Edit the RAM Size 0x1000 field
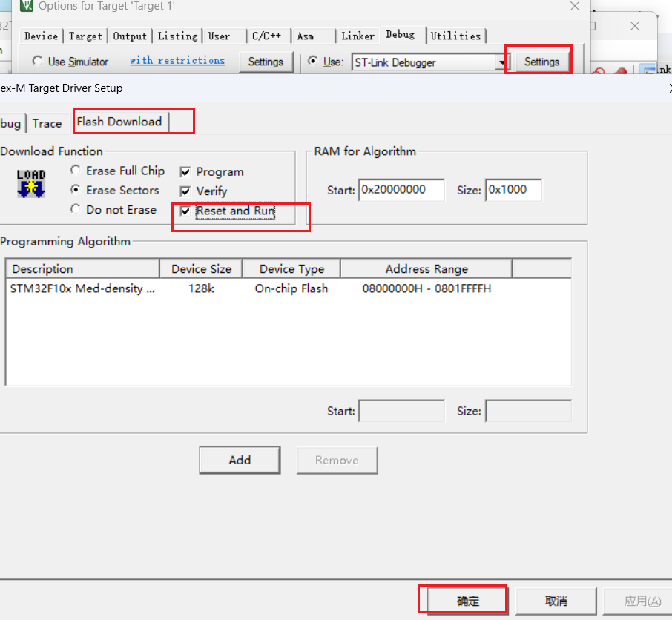The image size is (672, 620). (x=513, y=190)
